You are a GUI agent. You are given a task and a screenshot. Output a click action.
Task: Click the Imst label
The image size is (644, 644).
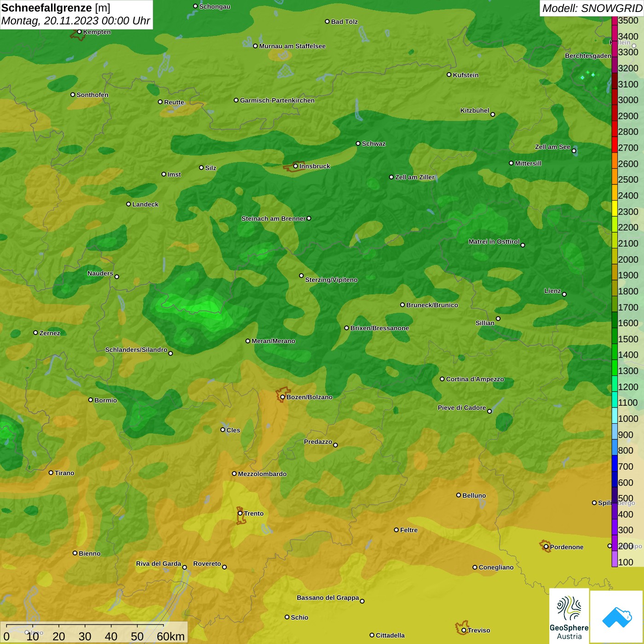[x=174, y=174]
